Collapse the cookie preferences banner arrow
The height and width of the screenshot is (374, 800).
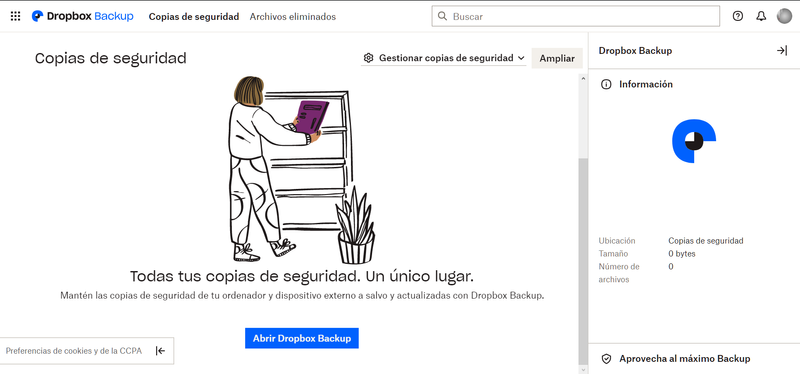pos(160,351)
